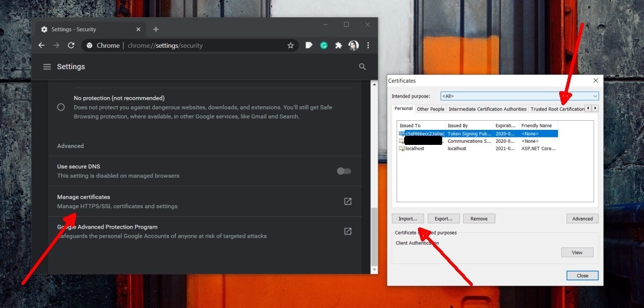Viewport: 644px width, 308px height.
Task: Toggle the Use secure DNS switch
Action: point(343,171)
